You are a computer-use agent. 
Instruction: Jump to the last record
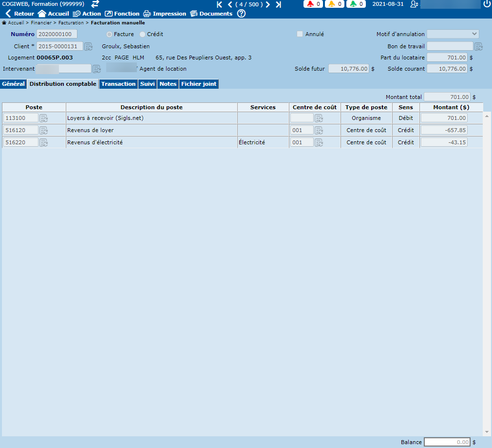278,4
